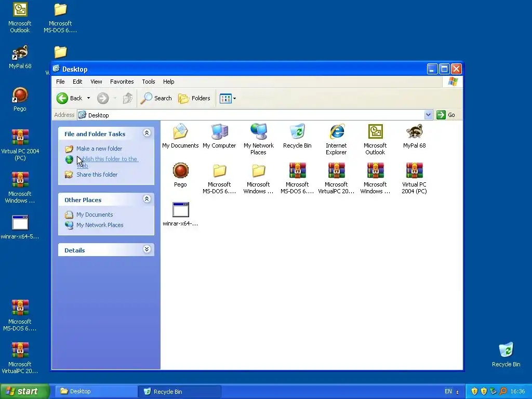Toggle the Folders pane button
Screen dimensions: 532x399
pyautogui.click(x=194, y=98)
